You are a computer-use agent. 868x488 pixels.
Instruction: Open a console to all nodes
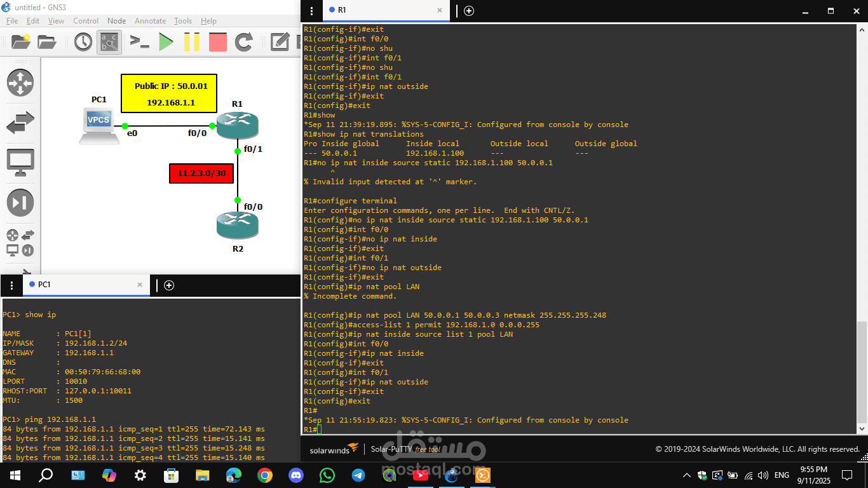[x=139, y=43]
